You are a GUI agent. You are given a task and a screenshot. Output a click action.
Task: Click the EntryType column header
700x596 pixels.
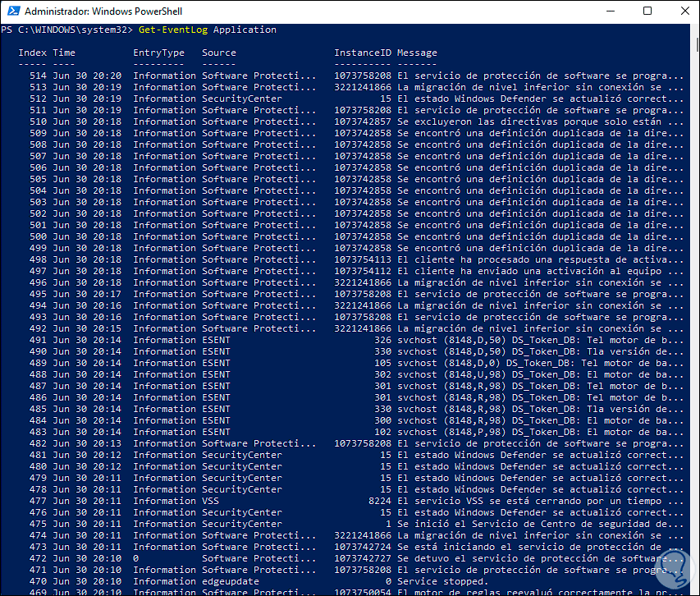(x=158, y=53)
